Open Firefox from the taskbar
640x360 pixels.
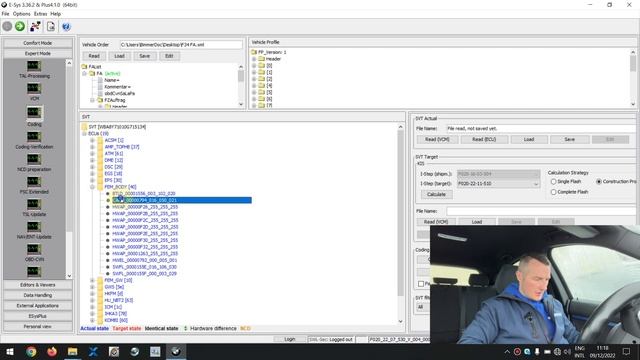[x=52, y=351]
